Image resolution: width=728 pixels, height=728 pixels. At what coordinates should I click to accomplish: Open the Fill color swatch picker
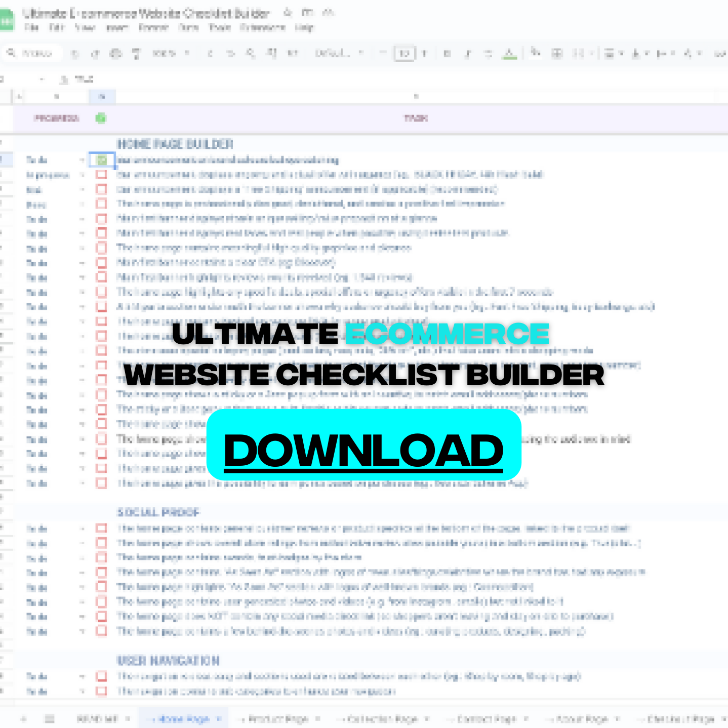coord(534,54)
